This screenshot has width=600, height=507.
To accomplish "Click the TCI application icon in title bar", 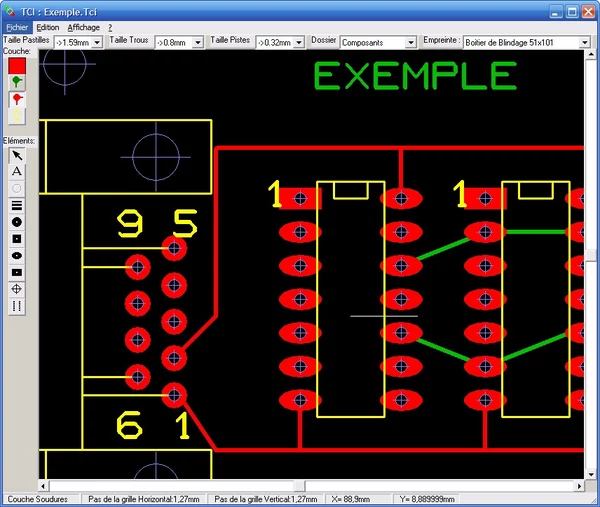I will coord(10,11).
